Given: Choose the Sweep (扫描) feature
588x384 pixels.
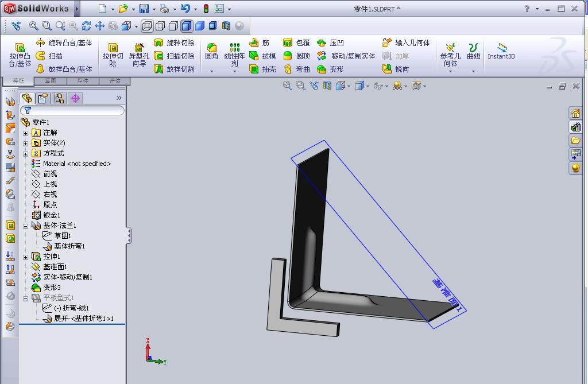Looking at the screenshot, I should pyautogui.click(x=49, y=56).
